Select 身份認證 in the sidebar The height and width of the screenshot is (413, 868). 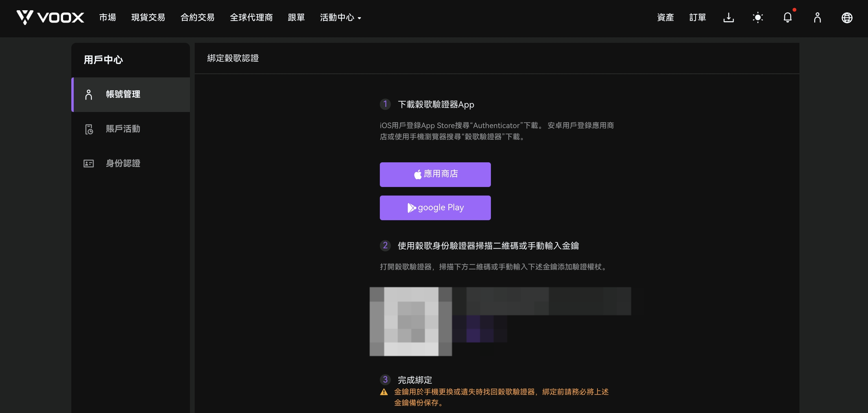tap(131, 163)
